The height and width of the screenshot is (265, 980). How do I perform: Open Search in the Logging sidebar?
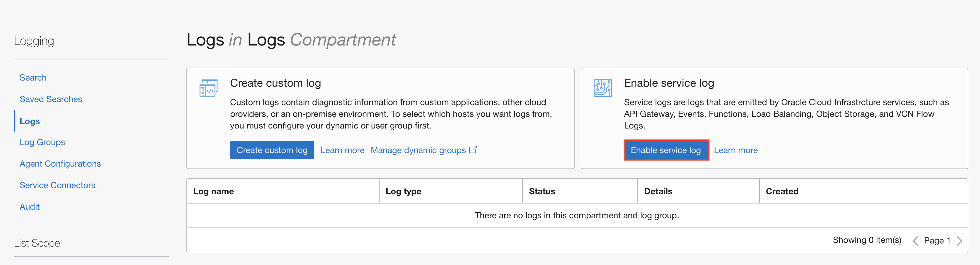point(33,77)
